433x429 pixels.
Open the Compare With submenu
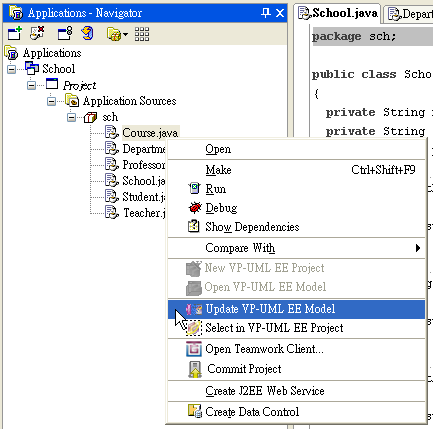(x=296, y=248)
